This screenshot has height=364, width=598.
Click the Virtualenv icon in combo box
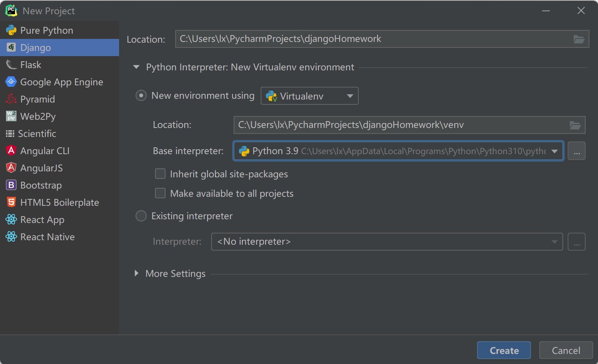[271, 96]
